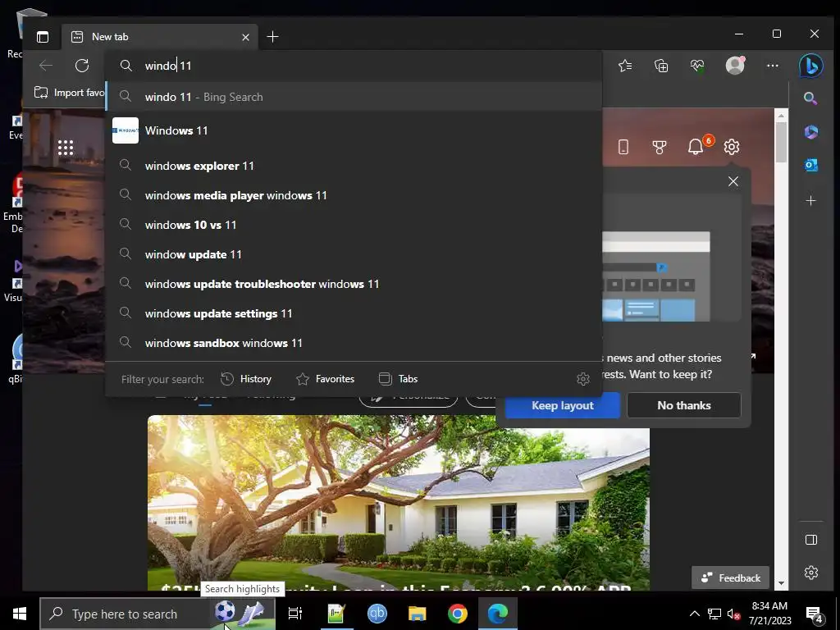Open qBittorrent from the taskbar
840x630 pixels.
[377, 614]
